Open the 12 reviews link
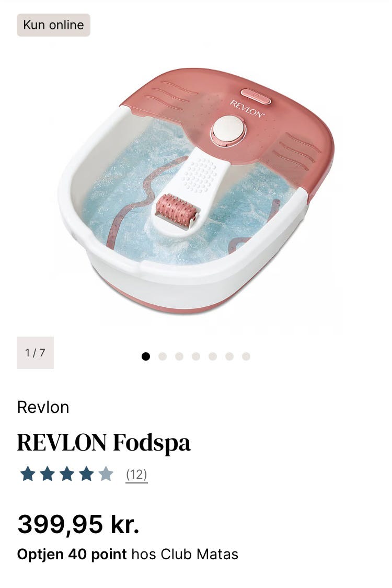 click(136, 475)
